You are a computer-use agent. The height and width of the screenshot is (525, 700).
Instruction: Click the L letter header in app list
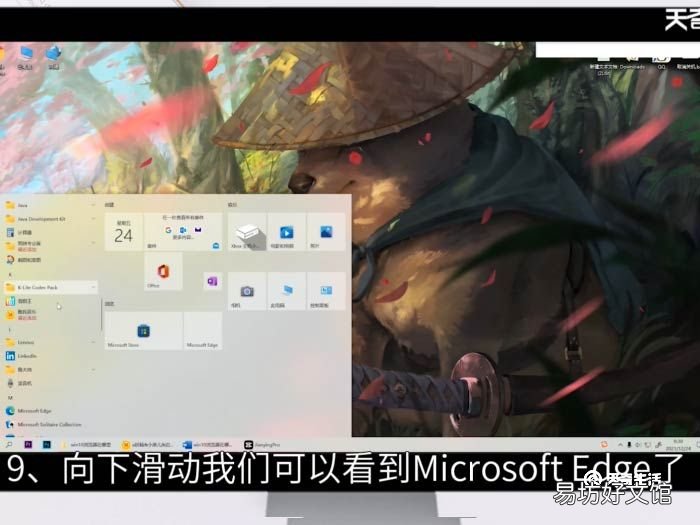10,329
